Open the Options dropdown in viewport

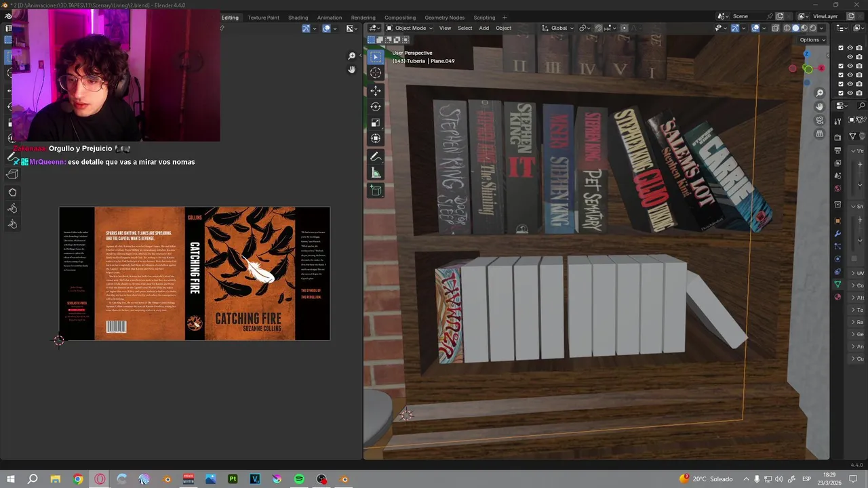(x=812, y=39)
